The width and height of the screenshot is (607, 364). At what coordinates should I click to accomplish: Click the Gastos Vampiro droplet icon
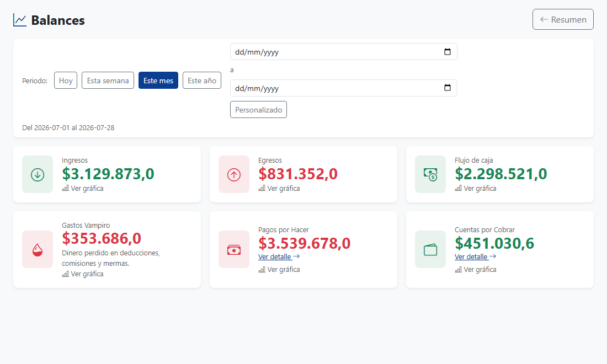tap(38, 249)
